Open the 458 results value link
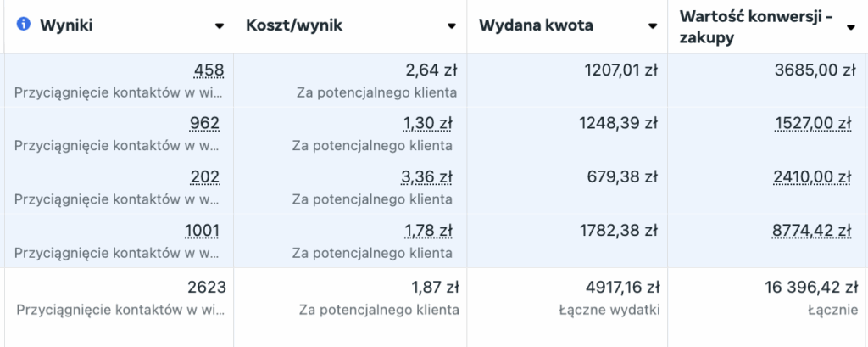The height and width of the screenshot is (347, 868). point(209,70)
